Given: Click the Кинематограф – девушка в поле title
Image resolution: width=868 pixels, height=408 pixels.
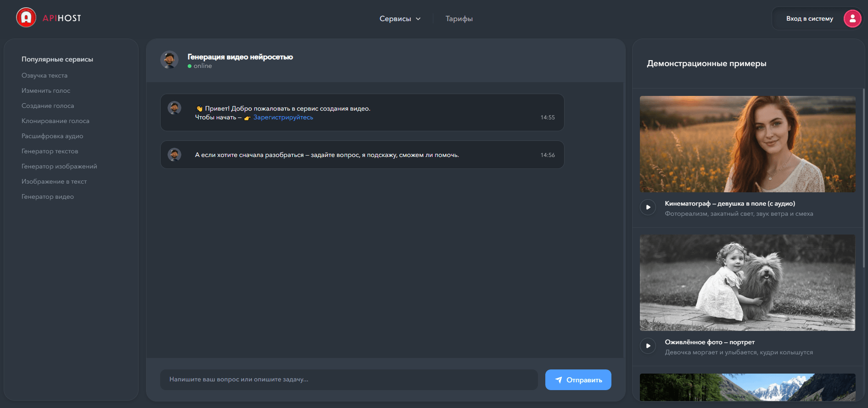Looking at the screenshot, I should (730, 203).
